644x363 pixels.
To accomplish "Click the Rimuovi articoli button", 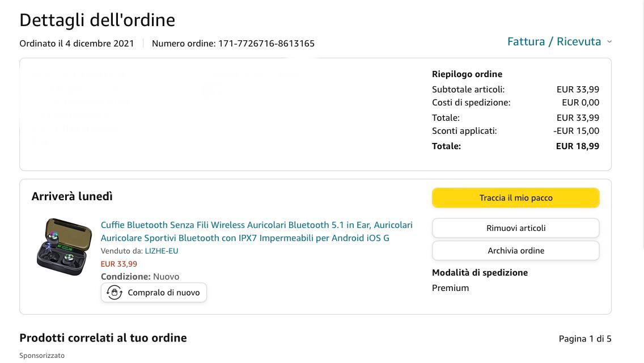I will 515,228.
